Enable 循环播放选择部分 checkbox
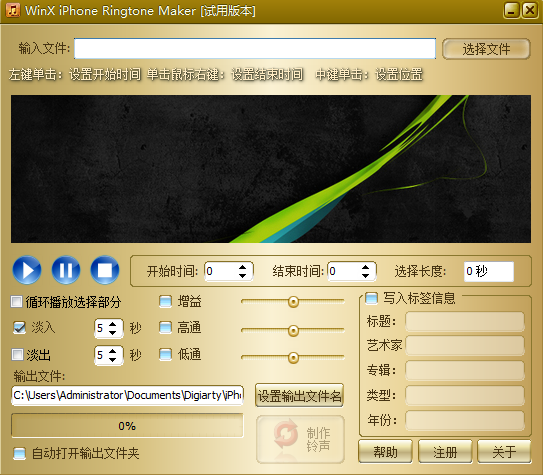 click(16, 302)
